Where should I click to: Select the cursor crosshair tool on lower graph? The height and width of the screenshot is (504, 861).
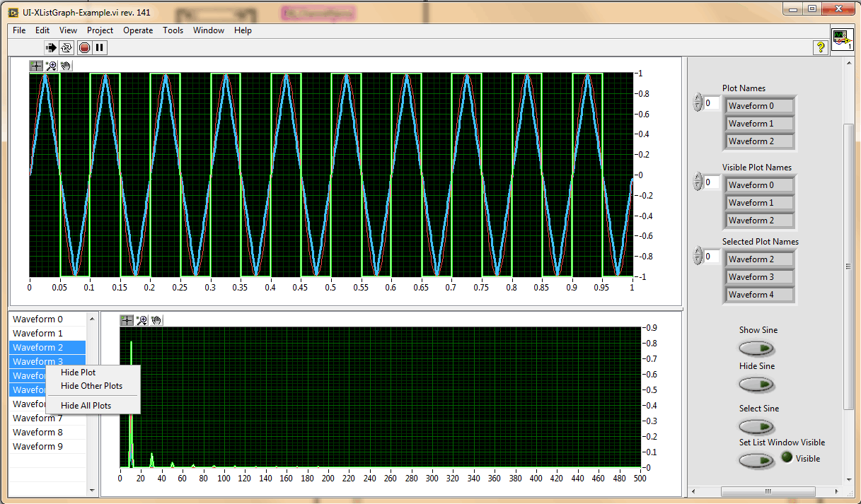point(127,320)
